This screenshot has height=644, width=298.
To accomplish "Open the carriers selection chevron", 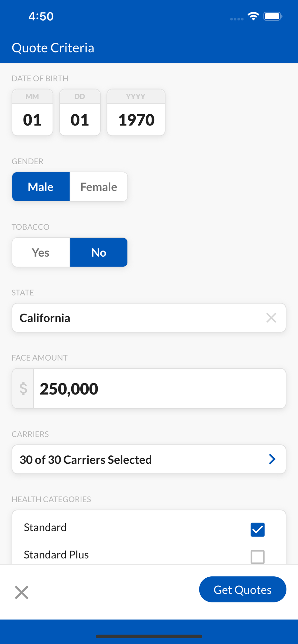I will pos(272,459).
